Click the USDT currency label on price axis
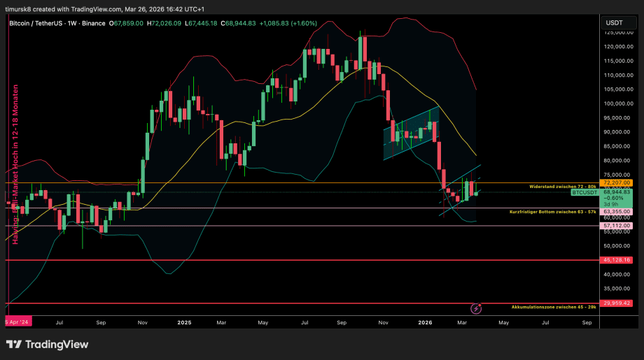Image resolution: width=644 pixels, height=360 pixels. 614,23
